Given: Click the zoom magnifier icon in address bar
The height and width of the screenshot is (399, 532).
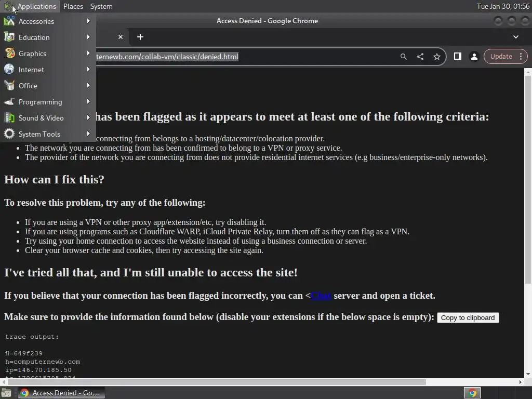Looking at the screenshot, I should [x=403, y=57].
